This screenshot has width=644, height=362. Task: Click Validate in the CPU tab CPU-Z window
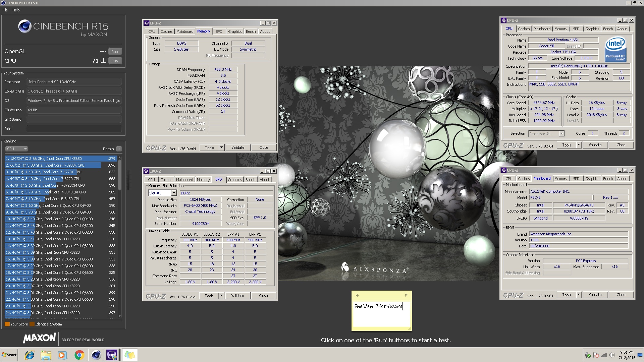tap(595, 145)
